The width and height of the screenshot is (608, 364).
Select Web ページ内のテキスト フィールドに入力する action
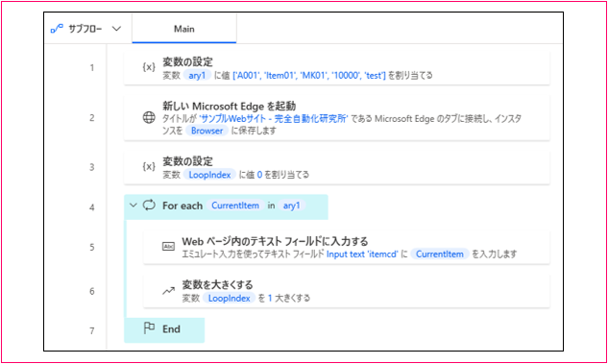(347, 248)
